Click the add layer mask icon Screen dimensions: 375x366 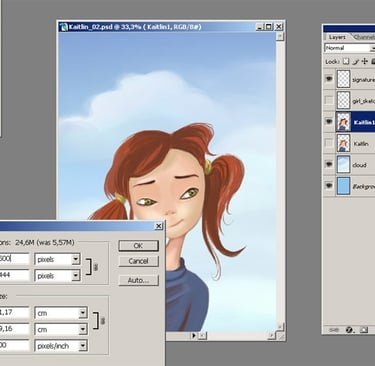[364, 330]
